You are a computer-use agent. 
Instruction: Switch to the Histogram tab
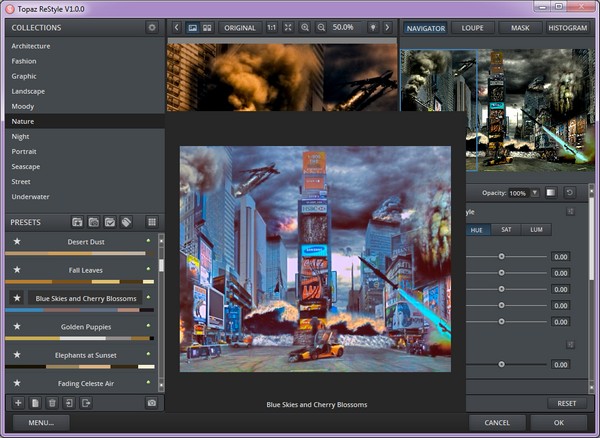pyautogui.click(x=567, y=27)
